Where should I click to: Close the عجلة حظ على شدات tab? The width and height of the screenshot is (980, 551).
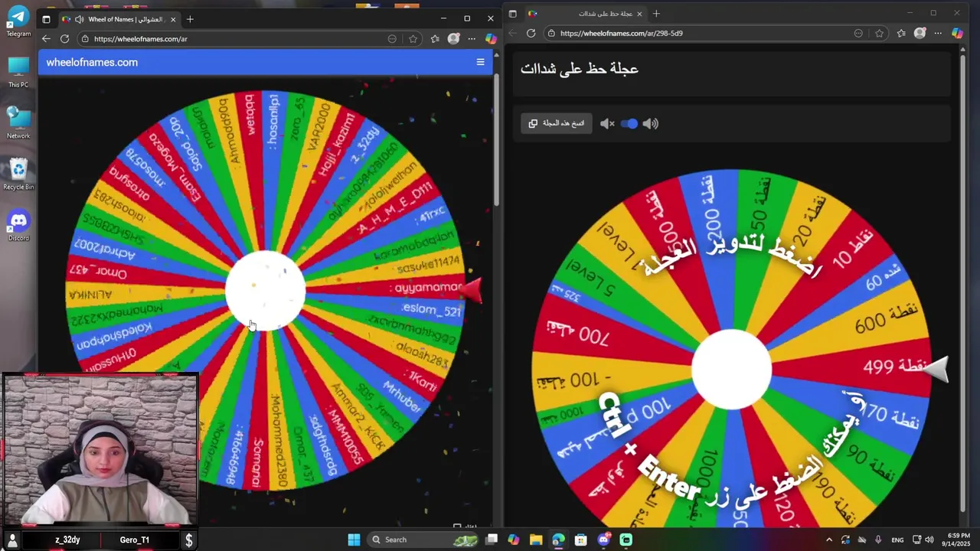pos(639,14)
